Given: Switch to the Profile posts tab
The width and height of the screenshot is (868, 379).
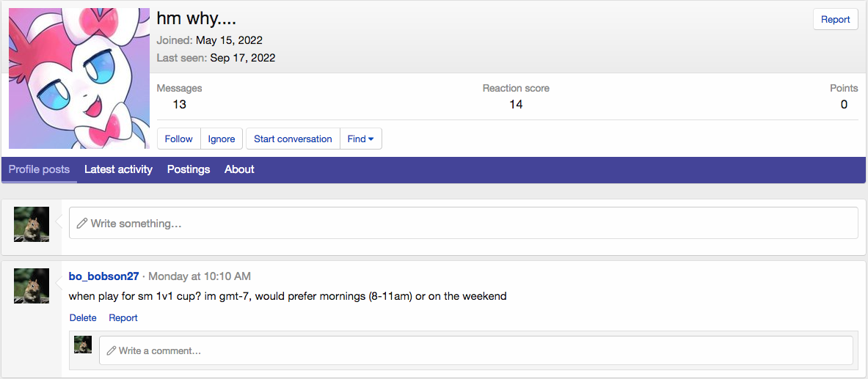Looking at the screenshot, I should click(x=39, y=169).
